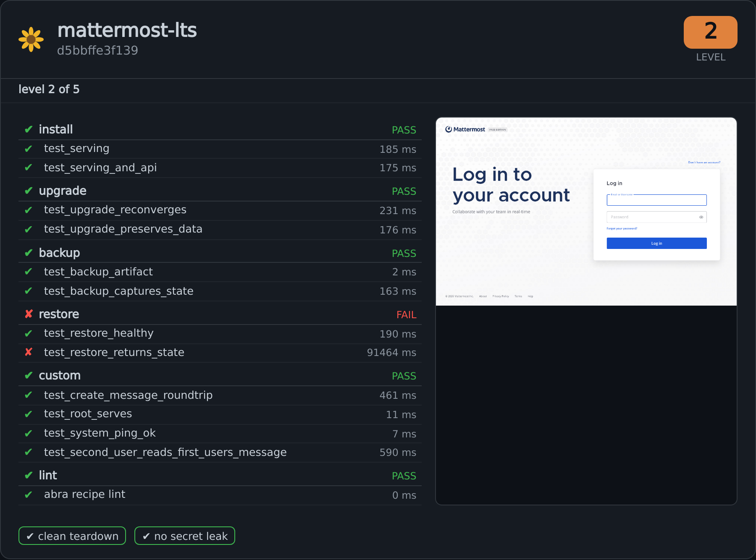Screen dimensions: 756x560
Task: Expand the custom test group header
Action: [220, 376]
